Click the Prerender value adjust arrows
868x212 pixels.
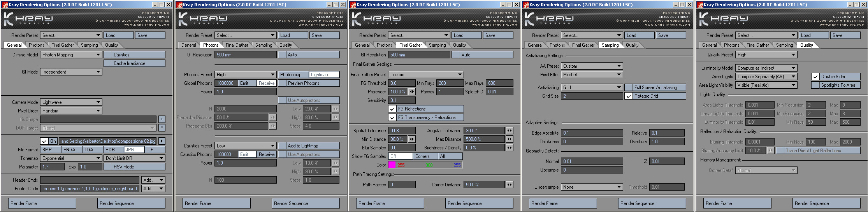[411, 92]
